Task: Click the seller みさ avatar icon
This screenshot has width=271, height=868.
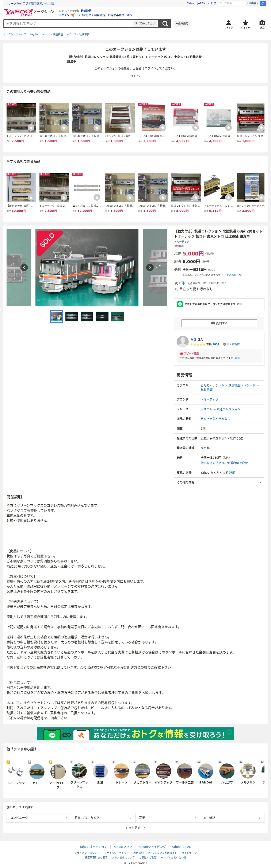Action: (183, 342)
